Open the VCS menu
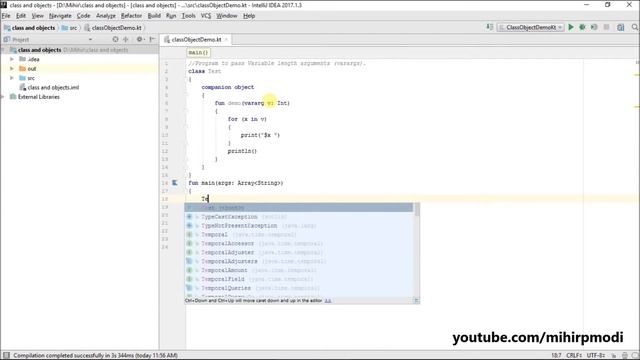Image resolution: width=640 pixels, height=360 pixels. pos(206,16)
